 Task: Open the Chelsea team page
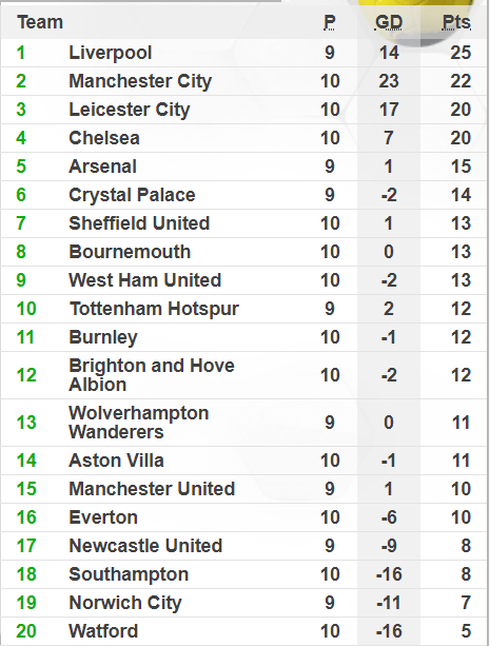[104, 138]
